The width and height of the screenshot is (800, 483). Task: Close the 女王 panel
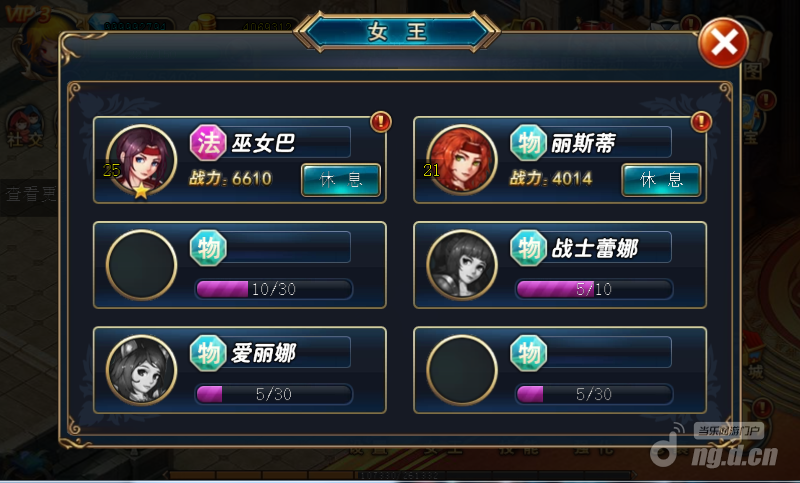pos(723,43)
